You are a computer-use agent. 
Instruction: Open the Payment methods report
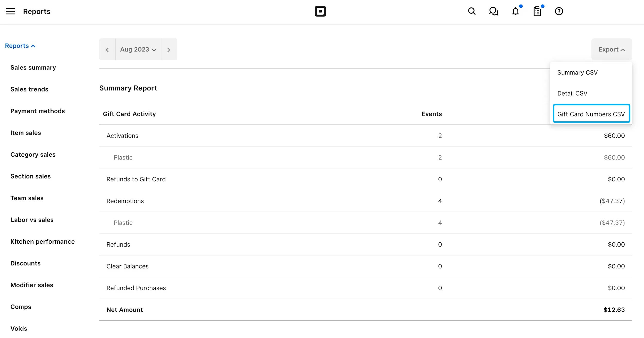tap(38, 111)
